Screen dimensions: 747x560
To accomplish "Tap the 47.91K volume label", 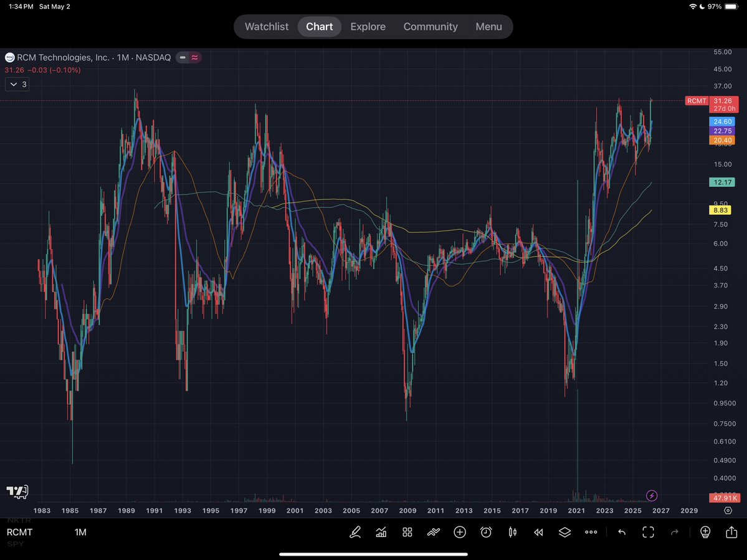I will (x=725, y=498).
